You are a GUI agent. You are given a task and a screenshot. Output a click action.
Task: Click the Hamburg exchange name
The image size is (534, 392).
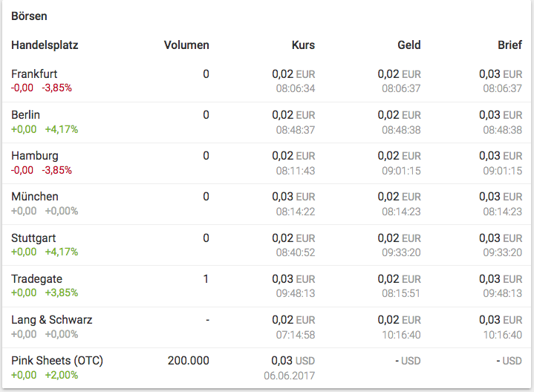[x=35, y=156]
